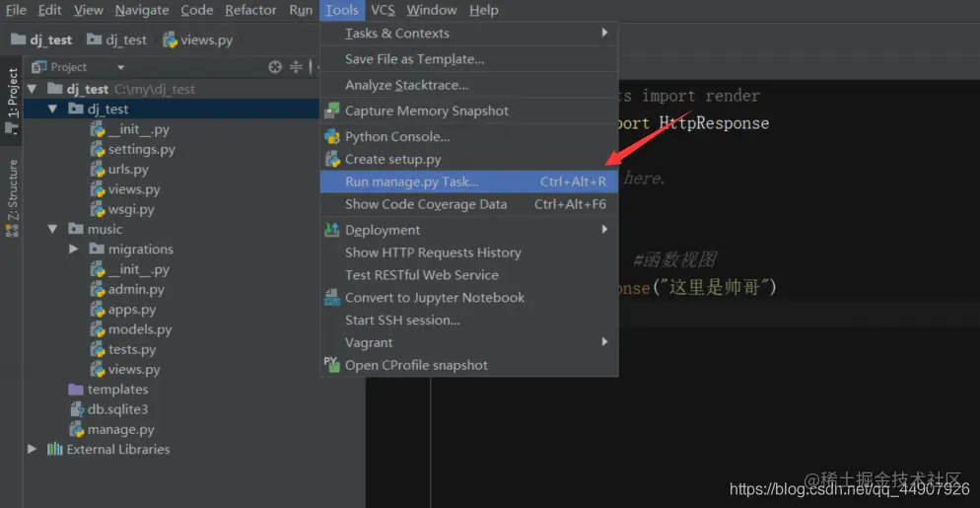Click collapse all icon in Project panel
The width and height of the screenshot is (980, 508).
(296, 67)
